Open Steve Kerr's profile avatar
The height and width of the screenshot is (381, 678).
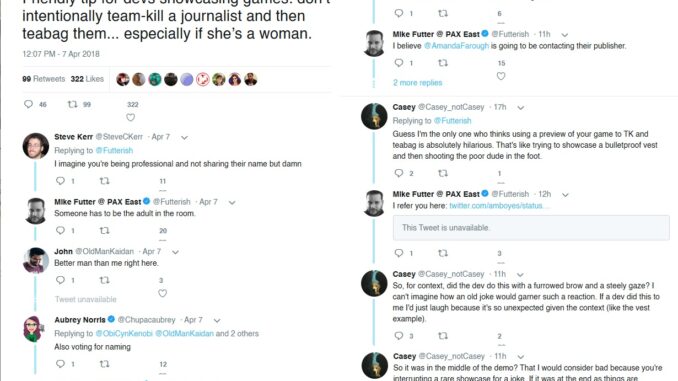coord(36,146)
